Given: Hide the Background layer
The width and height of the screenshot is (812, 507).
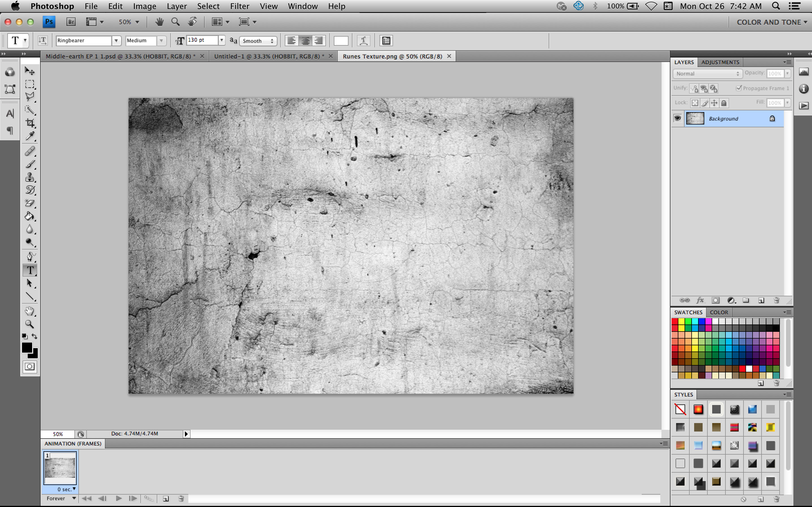Looking at the screenshot, I should (x=677, y=118).
